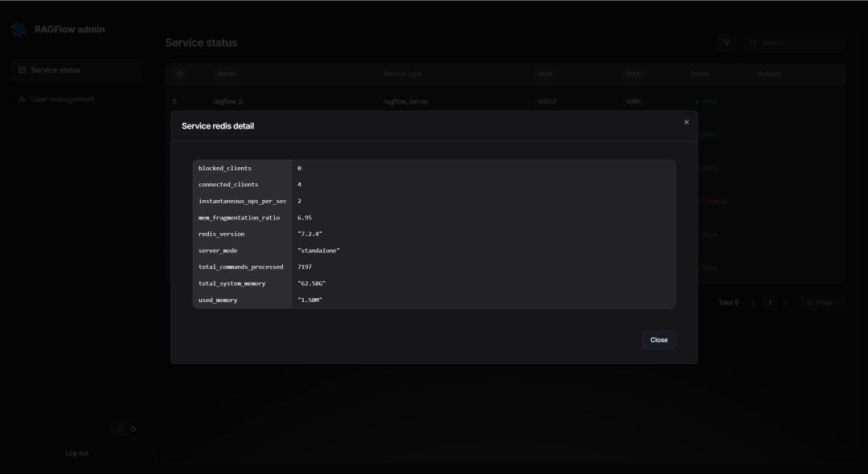This screenshot has width=868, height=474.
Task: Open the filter funnel icon
Action: pyautogui.click(x=727, y=43)
